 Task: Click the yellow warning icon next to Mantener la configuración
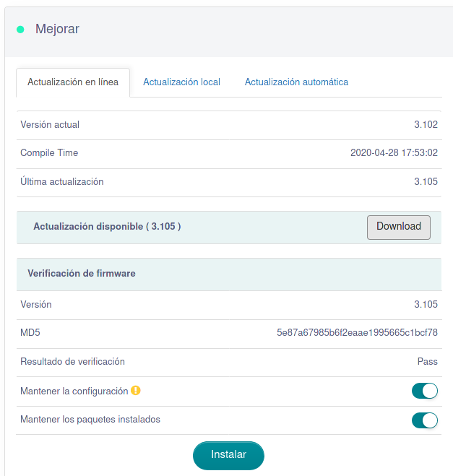[x=136, y=391]
